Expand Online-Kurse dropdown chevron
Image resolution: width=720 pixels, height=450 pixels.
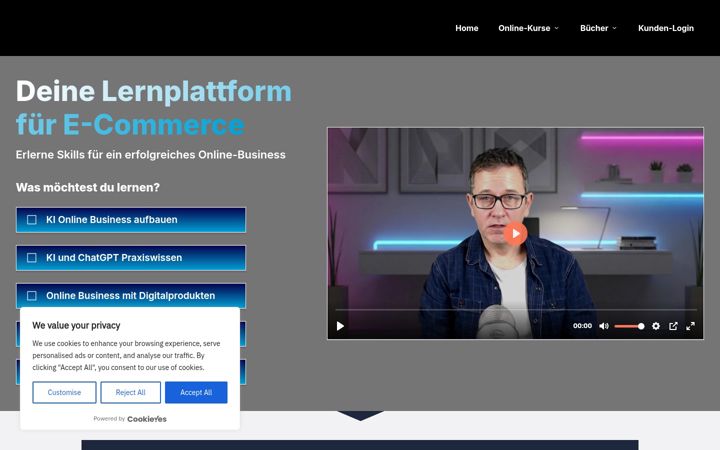click(557, 28)
